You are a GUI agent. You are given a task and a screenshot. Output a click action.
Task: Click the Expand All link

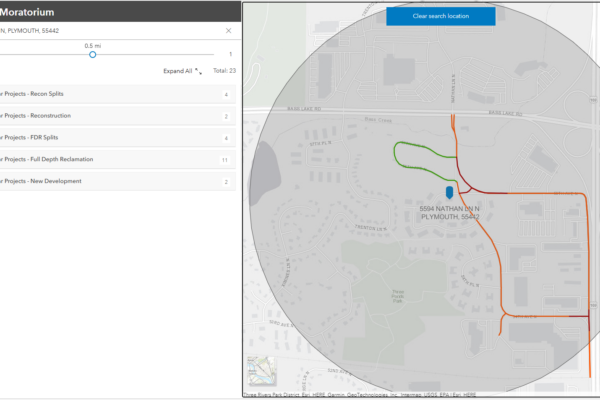click(178, 71)
